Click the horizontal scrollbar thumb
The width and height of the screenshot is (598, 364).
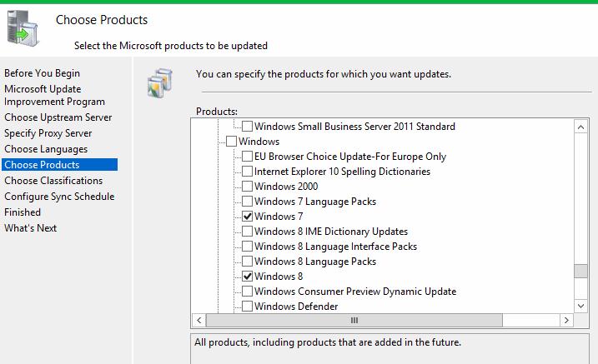click(354, 321)
